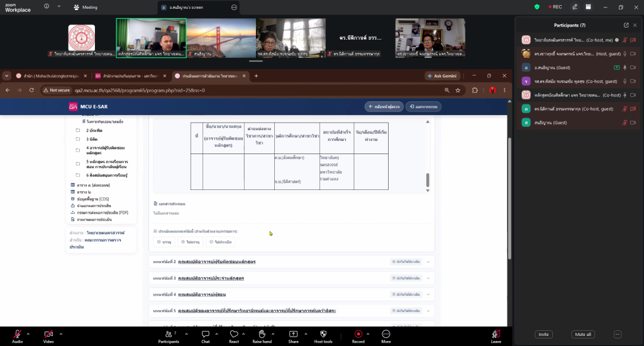Image resolution: width=644 pixels, height=346 pixels.
Task: Toggle camera of the purple-avatar participant
Action: (633, 81)
